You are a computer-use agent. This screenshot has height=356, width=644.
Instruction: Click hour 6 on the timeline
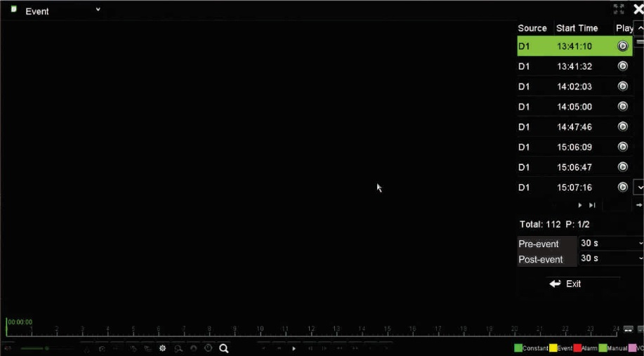tap(159, 330)
